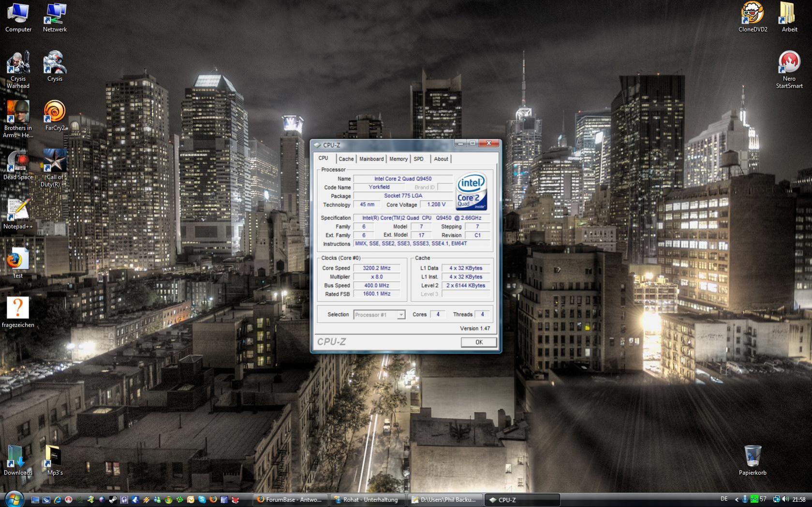
Task: Click the 'Version 1.47' label
Action: point(475,329)
